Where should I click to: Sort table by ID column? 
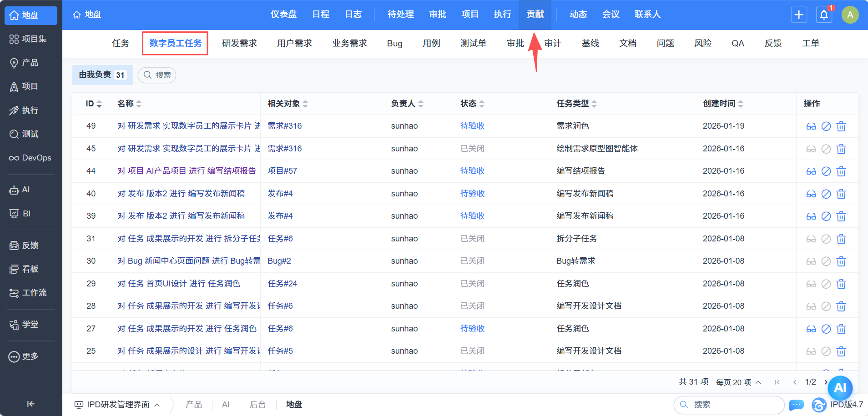(x=93, y=104)
